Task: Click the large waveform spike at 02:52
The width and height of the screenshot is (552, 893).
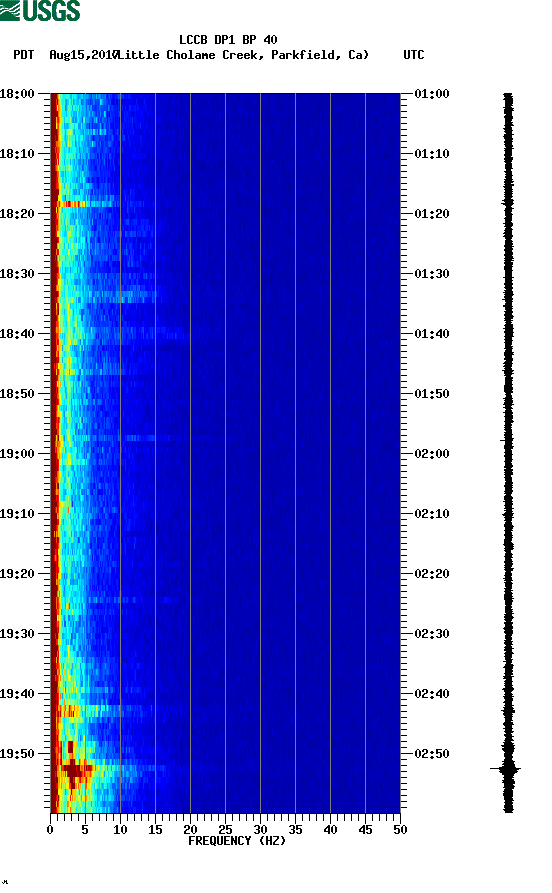Action: pyautogui.click(x=506, y=769)
